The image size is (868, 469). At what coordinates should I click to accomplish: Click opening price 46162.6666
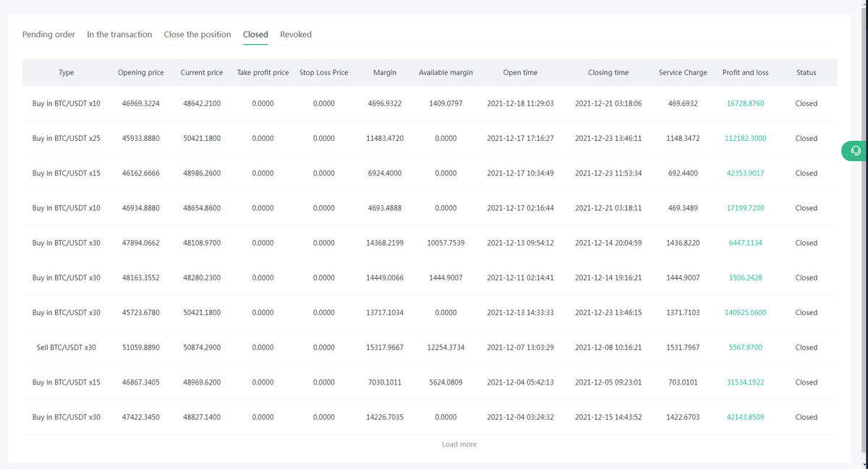pos(141,173)
